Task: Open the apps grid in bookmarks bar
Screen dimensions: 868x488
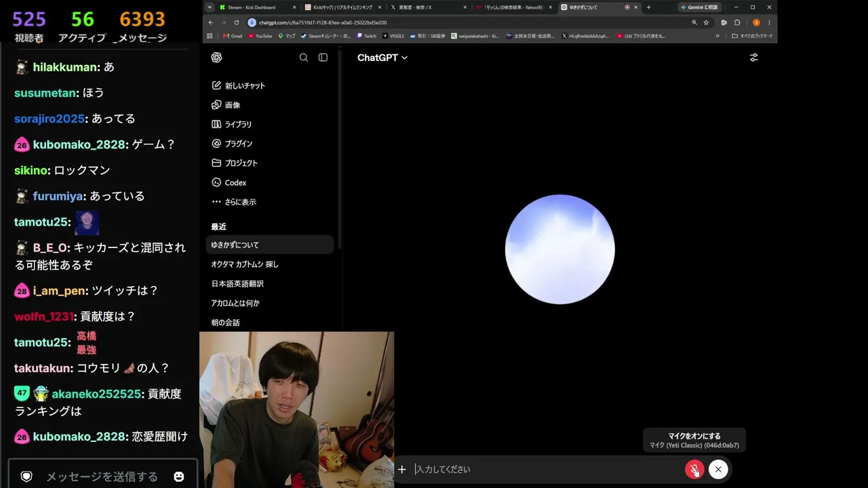Action: 210,36
